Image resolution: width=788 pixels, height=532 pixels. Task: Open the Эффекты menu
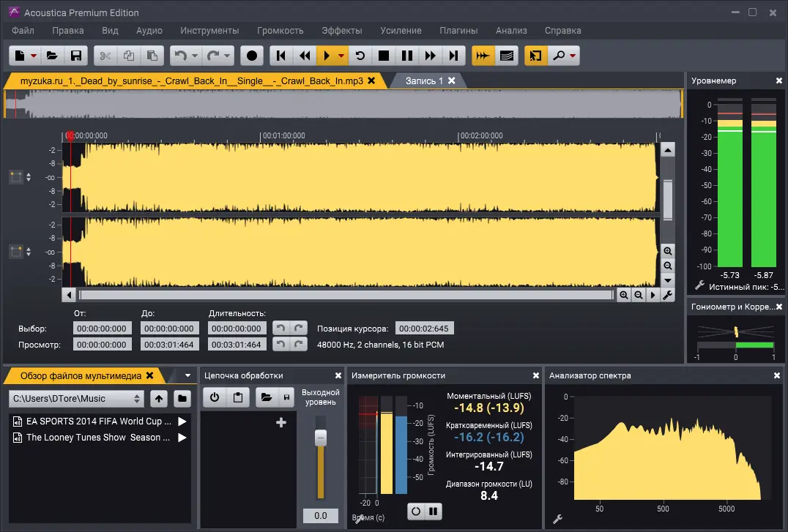click(342, 31)
